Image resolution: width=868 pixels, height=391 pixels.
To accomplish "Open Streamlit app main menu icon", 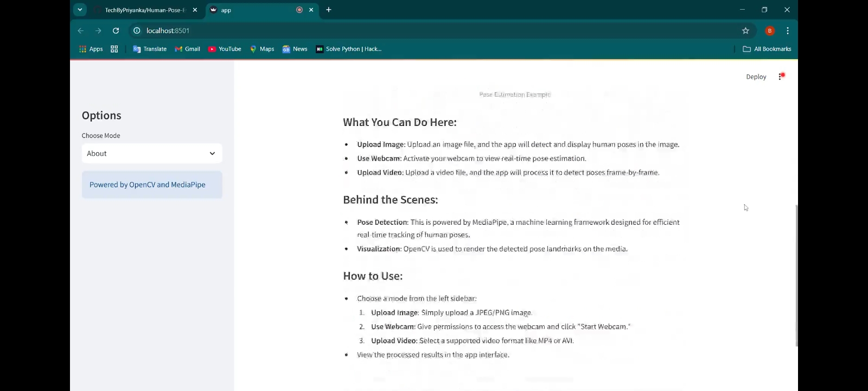I will pos(781,77).
